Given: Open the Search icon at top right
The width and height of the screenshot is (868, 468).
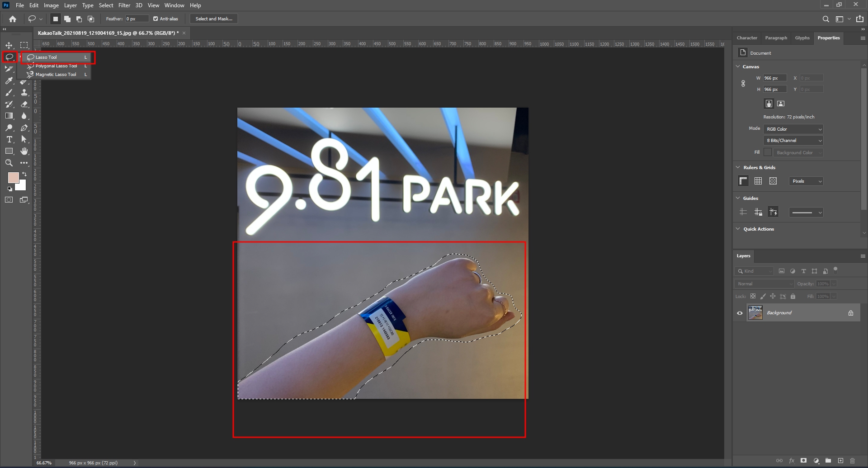Looking at the screenshot, I should pos(826,19).
